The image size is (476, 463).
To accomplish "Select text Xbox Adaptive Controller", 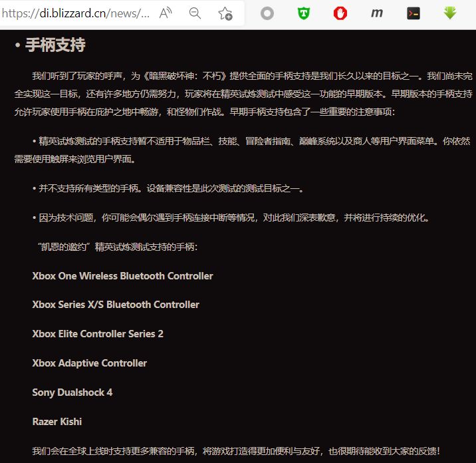I will [90, 363].
